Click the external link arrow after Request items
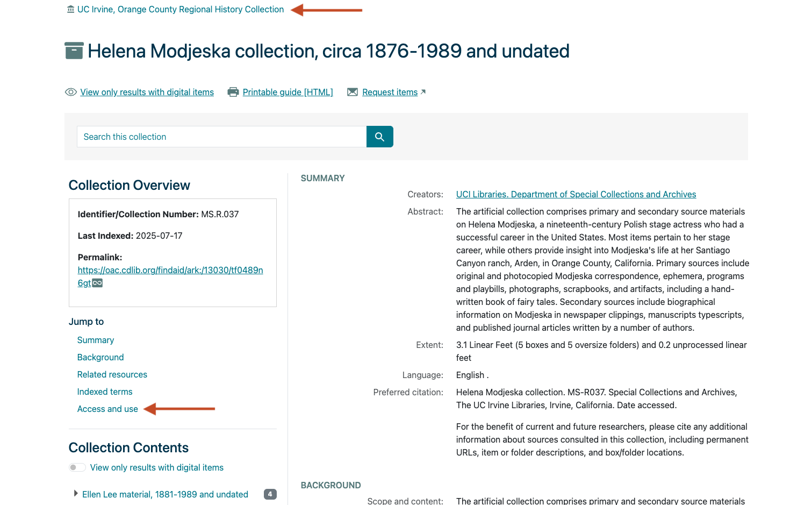812x505 pixels. coord(423,91)
